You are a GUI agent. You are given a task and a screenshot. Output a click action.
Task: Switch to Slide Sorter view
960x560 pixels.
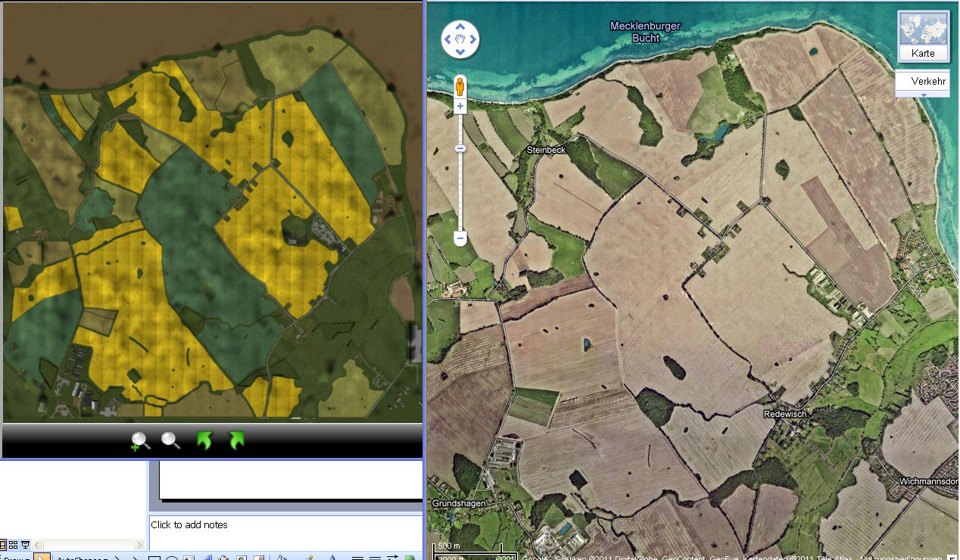[x=14, y=545]
